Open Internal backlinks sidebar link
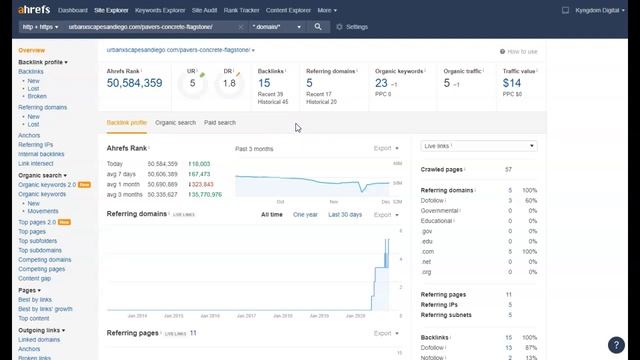The height and width of the screenshot is (360, 640). pos(41,154)
